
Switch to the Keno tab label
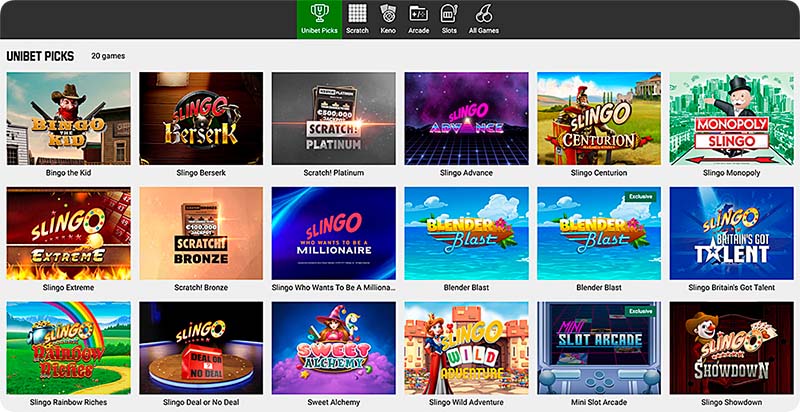(388, 31)
